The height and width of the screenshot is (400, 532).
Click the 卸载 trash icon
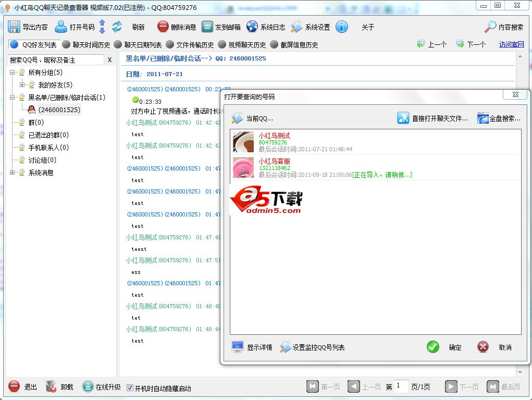pyautogui.click(x=51, y=386)
